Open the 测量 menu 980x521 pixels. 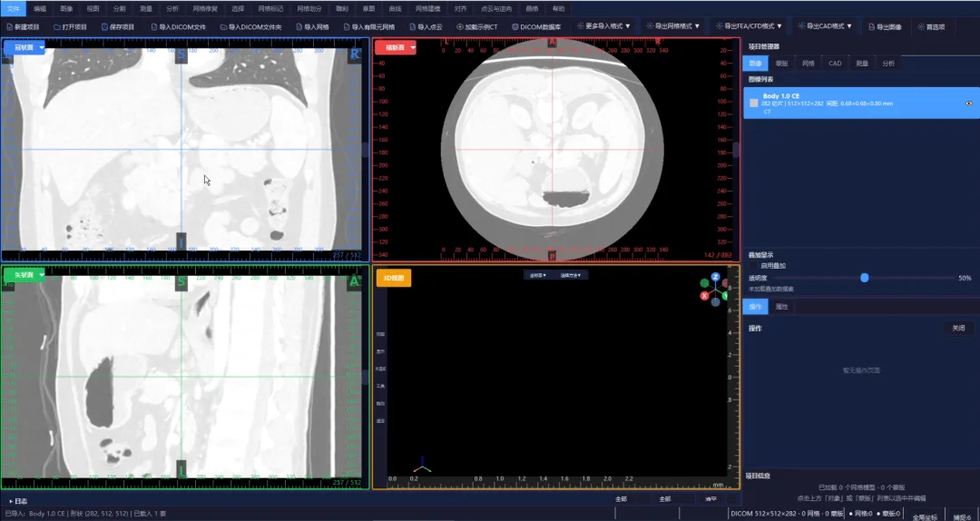point(146,9)
